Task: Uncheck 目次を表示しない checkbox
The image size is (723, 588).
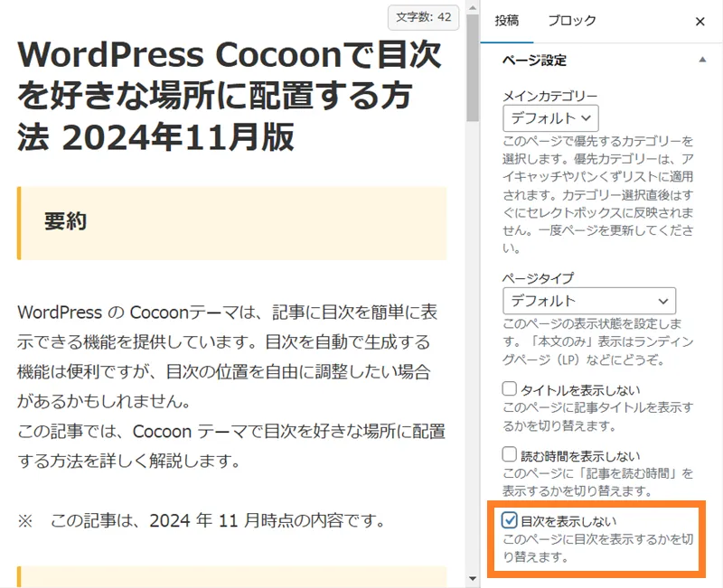Action: [x=509, y=520]
